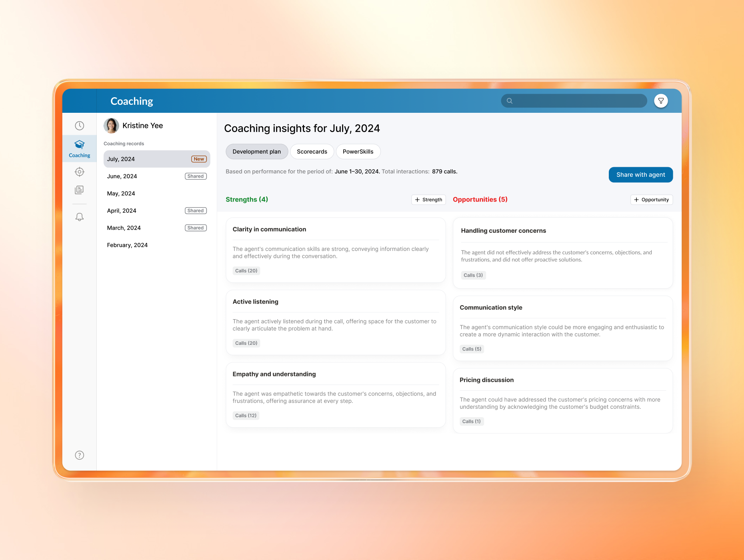The height and width of the screenshot is (560, 744).
Task: Switch to the PowerSkills tab
Action: click(x=358, y=152)
